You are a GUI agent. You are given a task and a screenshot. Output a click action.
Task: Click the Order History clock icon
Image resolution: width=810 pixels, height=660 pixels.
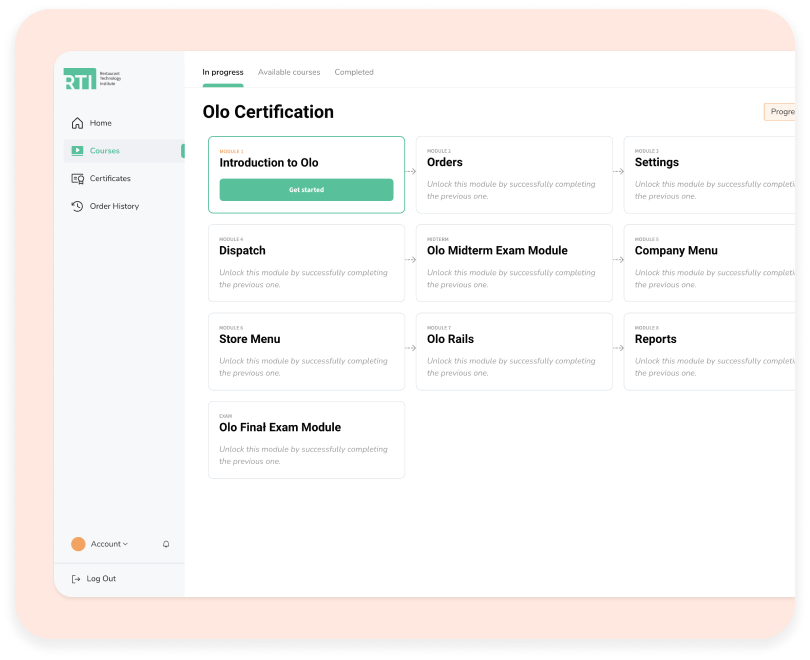coord(77,206)
